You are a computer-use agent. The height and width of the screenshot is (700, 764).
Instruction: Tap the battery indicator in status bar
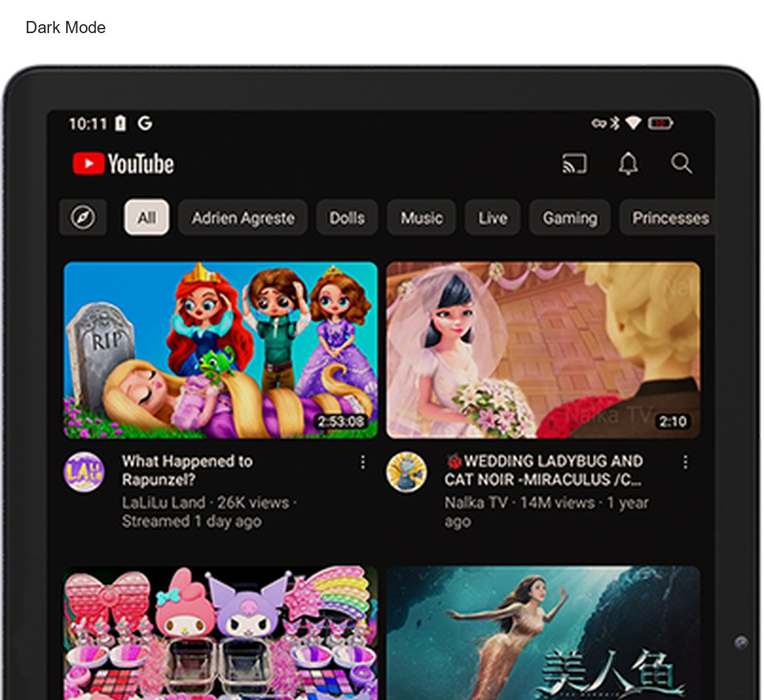(x=660, y=123)
